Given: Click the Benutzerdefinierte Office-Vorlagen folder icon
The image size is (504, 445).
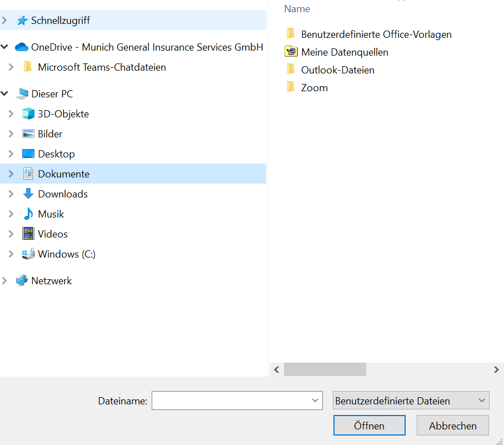Looking at the screenshot, I should tap(290, 34).
